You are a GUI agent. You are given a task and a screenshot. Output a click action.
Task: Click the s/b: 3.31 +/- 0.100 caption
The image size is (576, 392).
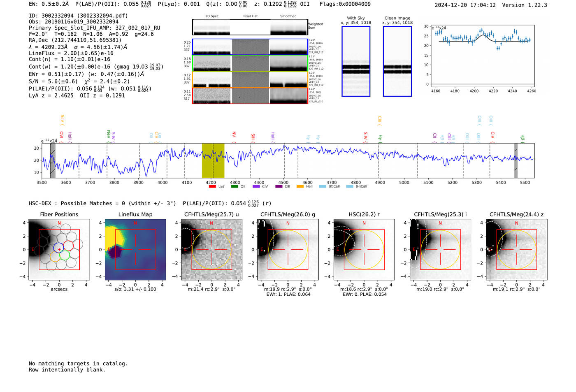pyautogui.click(x=135, y=289)
